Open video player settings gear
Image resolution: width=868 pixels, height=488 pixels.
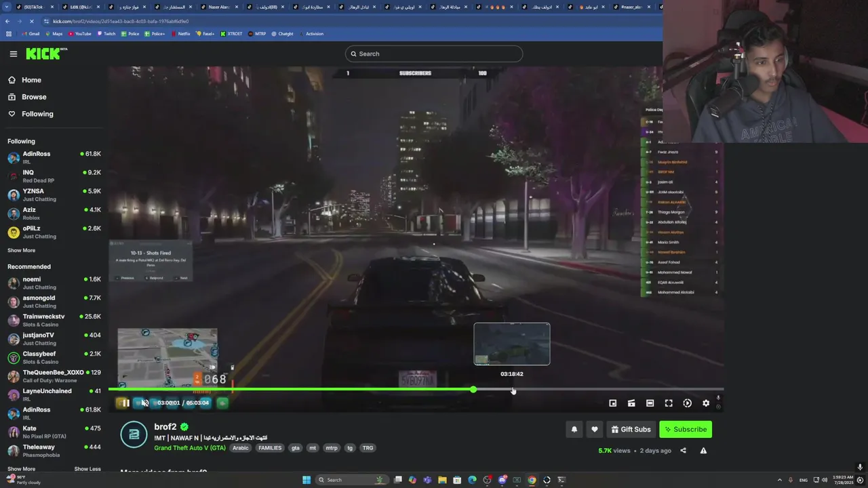pyautogui.click(x=706, y=403)
